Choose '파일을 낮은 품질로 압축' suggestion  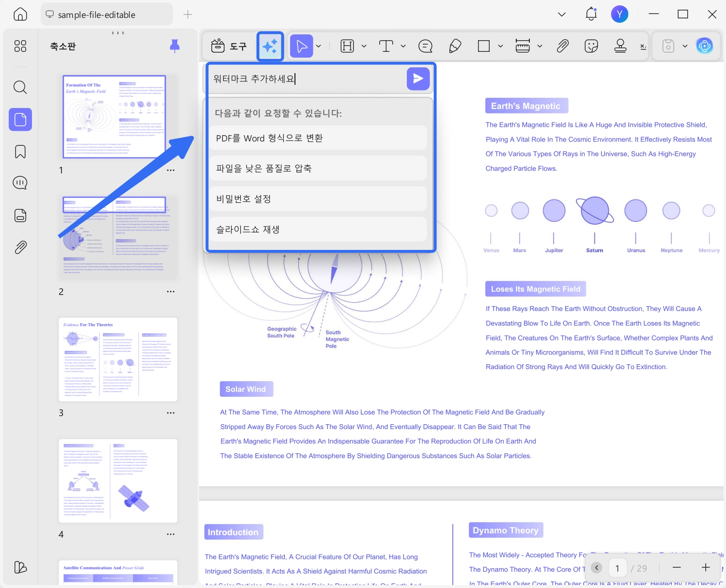[x=318, y=169]
